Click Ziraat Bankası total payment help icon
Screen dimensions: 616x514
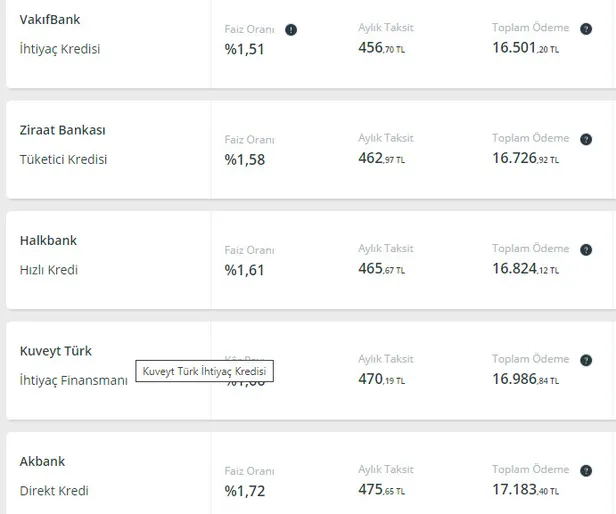click(586, 139)
